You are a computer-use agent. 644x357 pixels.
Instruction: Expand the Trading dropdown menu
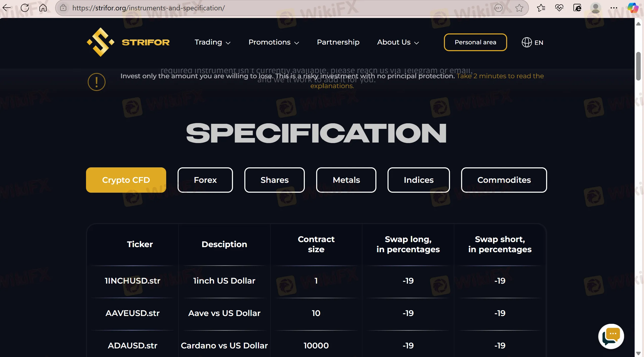[212, 42]
